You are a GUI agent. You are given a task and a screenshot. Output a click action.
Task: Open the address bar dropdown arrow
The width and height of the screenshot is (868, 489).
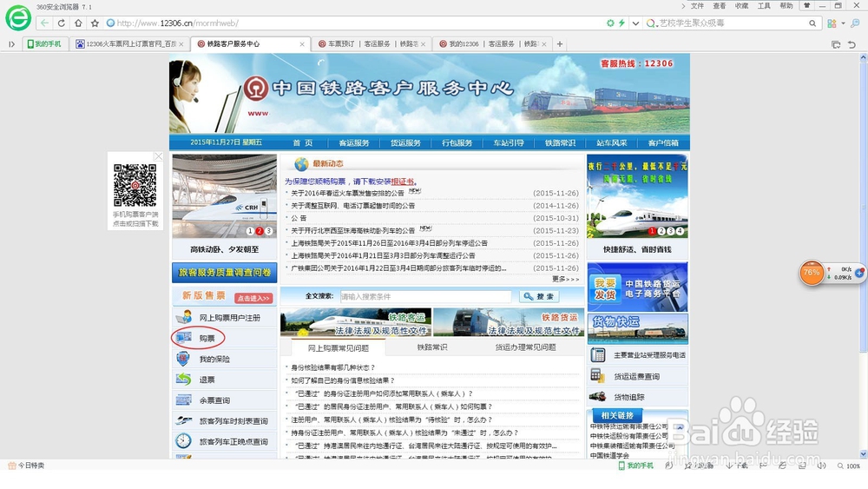pyautogui.click(x=635, y=23)
